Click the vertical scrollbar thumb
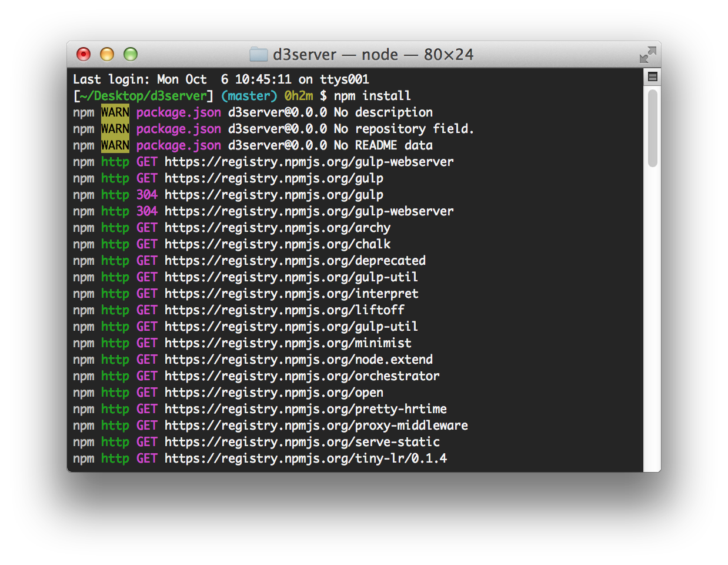Viewport: 728px width, 565px height. [652, 128]
